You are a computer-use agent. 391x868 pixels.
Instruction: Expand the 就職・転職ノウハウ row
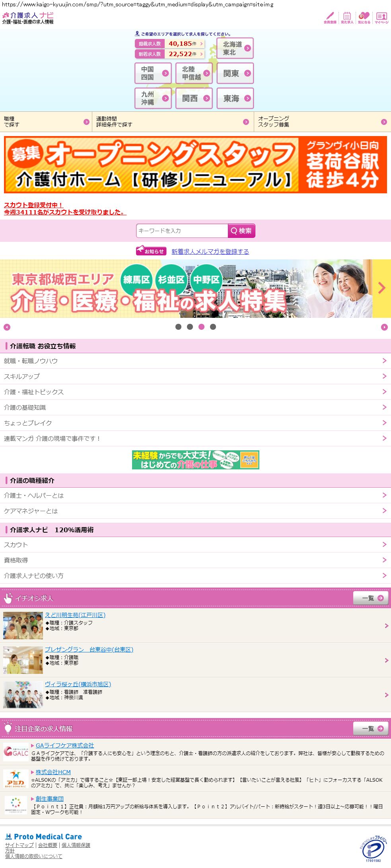(x=195, y=361)
